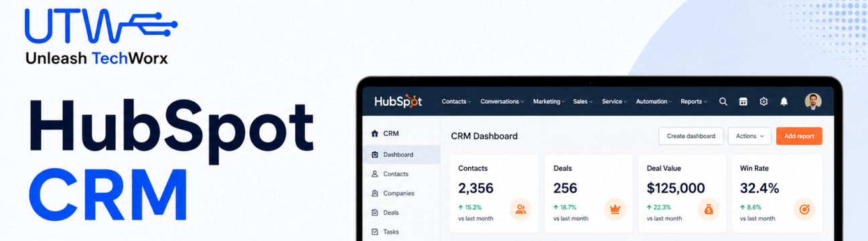
Task: Expand the Contacts menu in top navbar
Action: (456, 102)
